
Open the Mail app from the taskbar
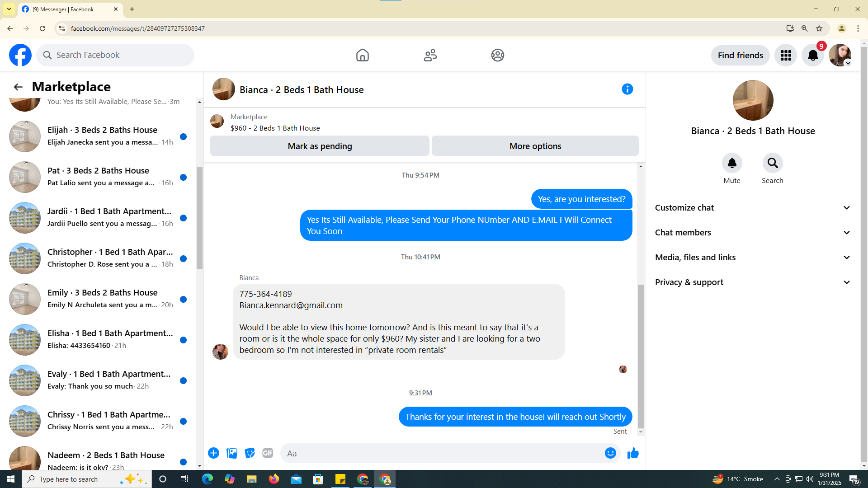[x=296, y=479]
